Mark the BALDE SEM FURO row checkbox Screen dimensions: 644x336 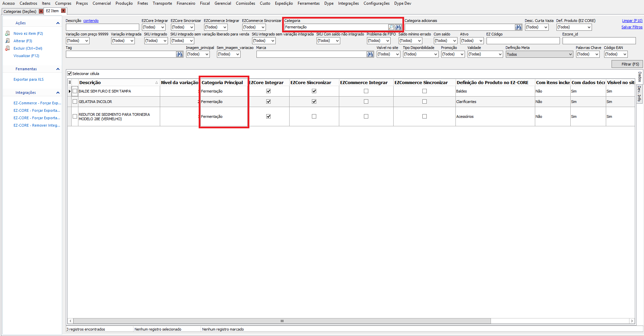75,91
